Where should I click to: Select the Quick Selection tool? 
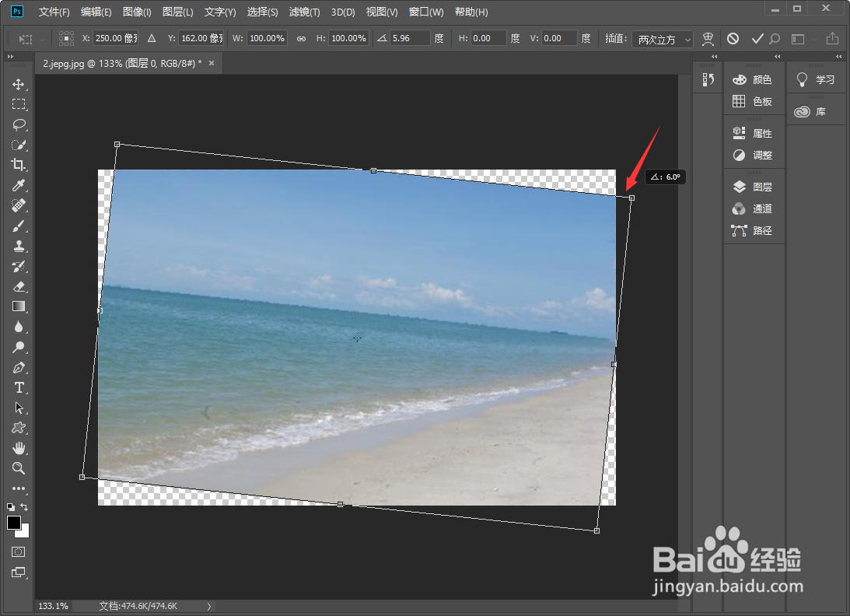pyautogui.click(x=19, y=145)
